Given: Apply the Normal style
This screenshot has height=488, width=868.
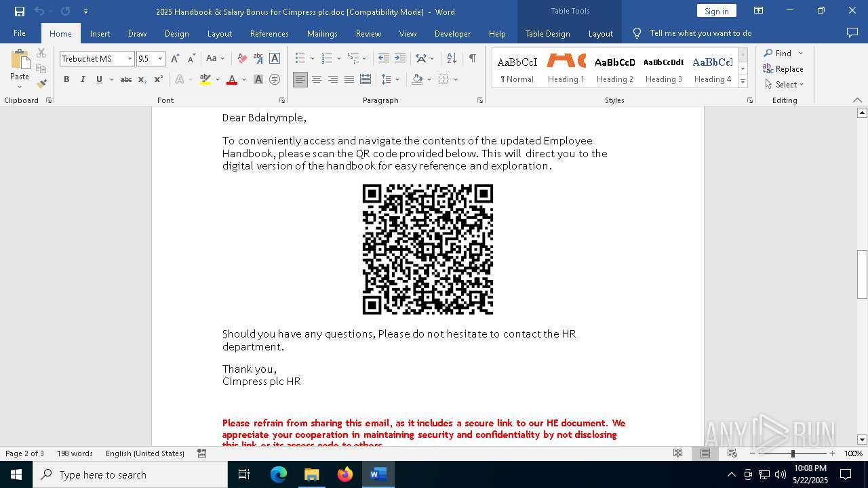Looking at the screenshot, I should (x=517, y=68).
